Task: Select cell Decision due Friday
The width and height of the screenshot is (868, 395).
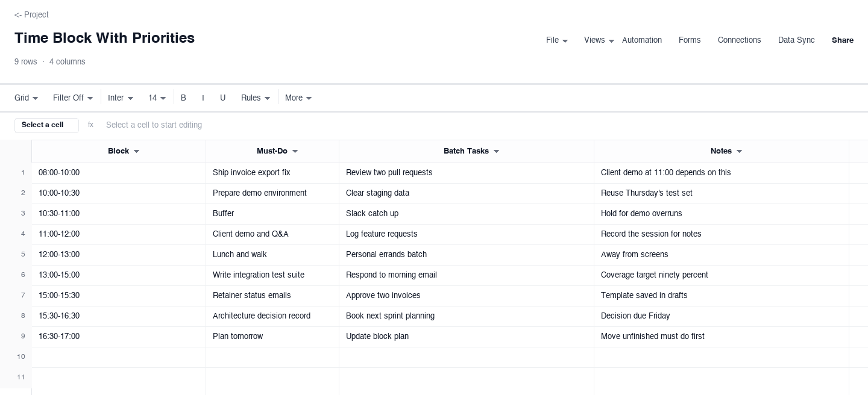Action: [722, 316]
